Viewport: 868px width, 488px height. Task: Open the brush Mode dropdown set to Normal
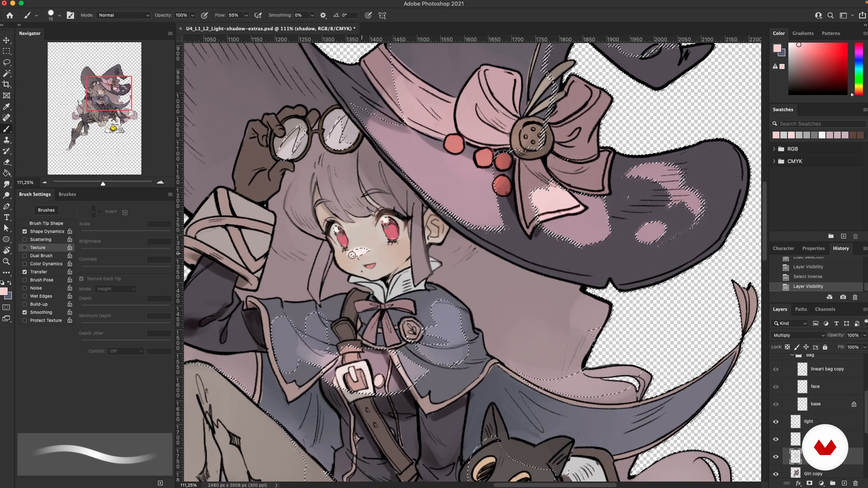(x=123, y=15)
